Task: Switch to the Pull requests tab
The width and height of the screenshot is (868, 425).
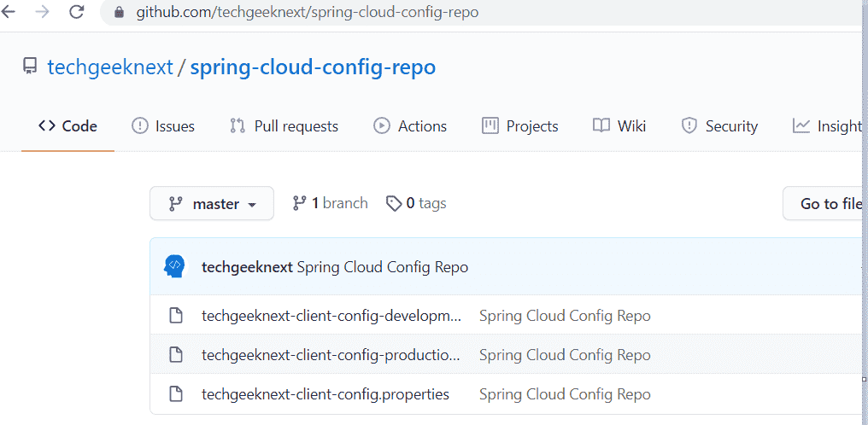Action: (284, 126)
